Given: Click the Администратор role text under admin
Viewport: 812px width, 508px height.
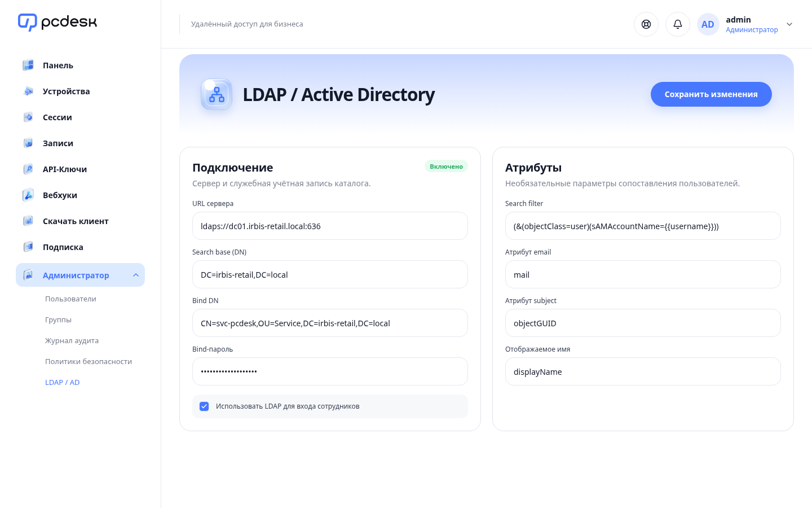Looking at the screenshot, I should click(x=752, y=30).
